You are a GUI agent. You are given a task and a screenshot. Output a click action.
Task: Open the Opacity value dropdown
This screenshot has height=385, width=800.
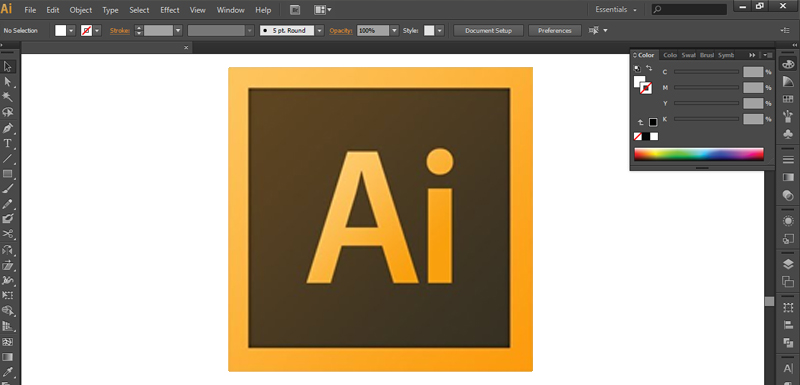(394, 31)
